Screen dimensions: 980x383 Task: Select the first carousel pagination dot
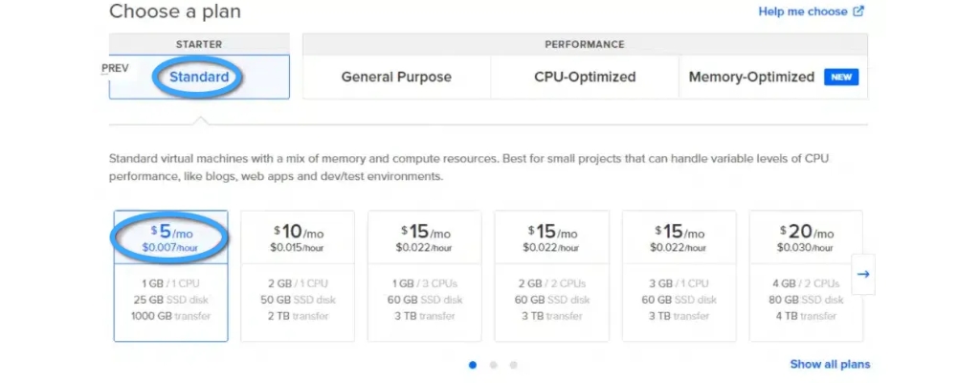473,365
